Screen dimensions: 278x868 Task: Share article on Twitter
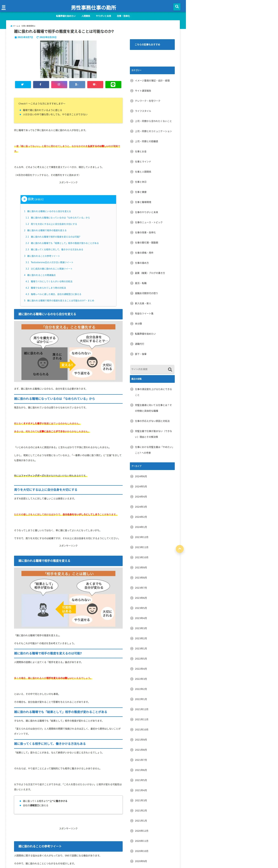tap(23, 85)
